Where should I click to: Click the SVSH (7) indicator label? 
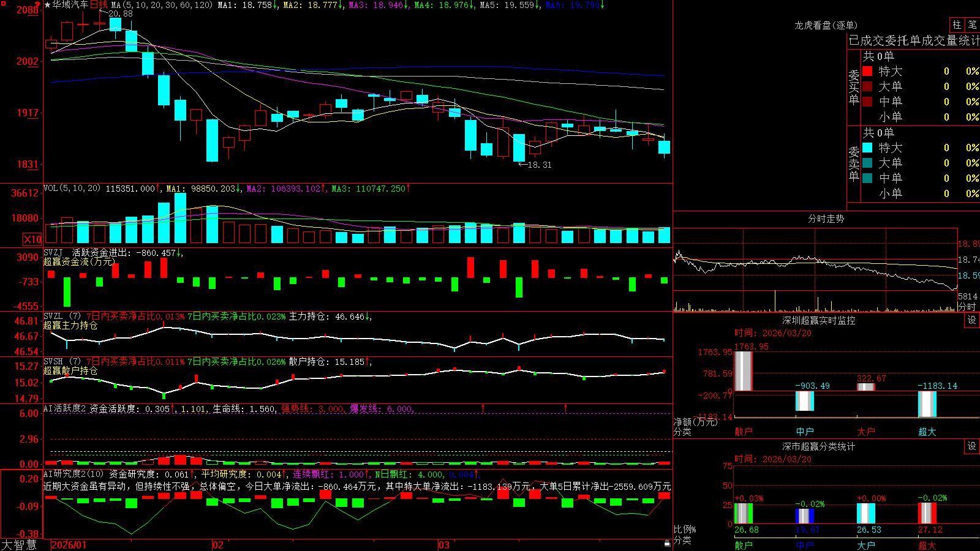[62, 362]
